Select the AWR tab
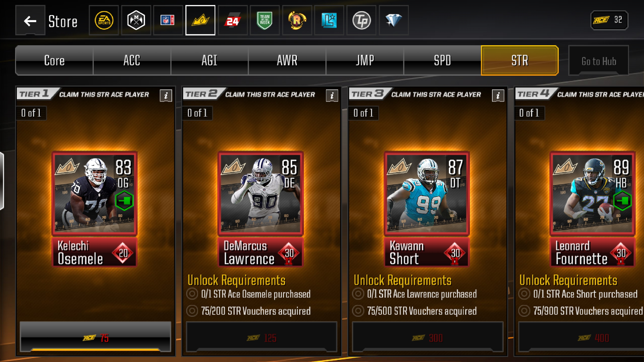 [287, 60]
